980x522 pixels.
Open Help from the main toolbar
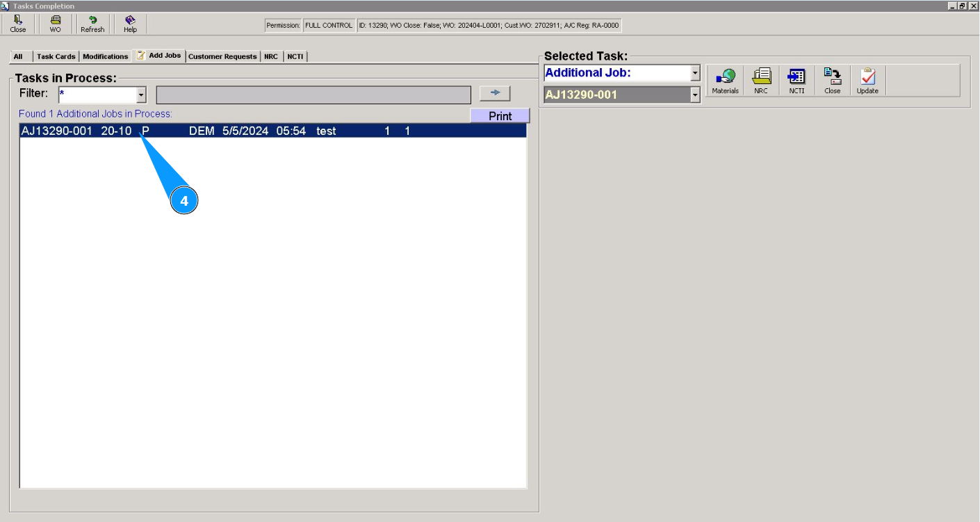pyautogui.click(x=130, y=24)
